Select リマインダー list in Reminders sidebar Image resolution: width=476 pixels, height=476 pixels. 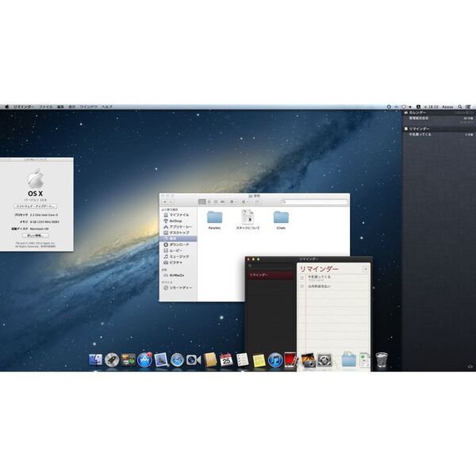tap(271, 275)
